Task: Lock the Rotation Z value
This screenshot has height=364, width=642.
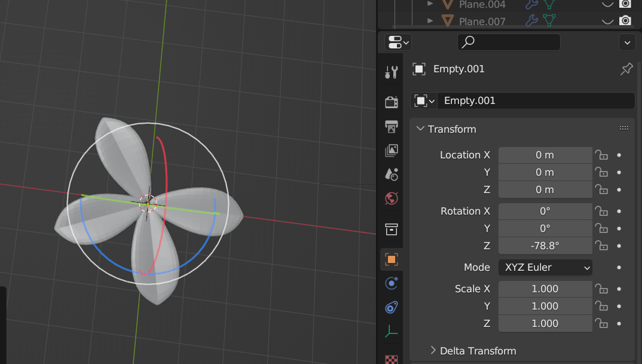Action: 601,245
